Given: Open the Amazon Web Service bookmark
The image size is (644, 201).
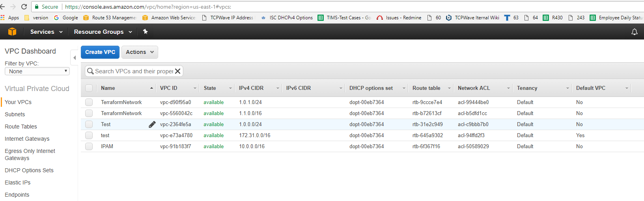Looking at the screenshot, I should coord(169,18).
